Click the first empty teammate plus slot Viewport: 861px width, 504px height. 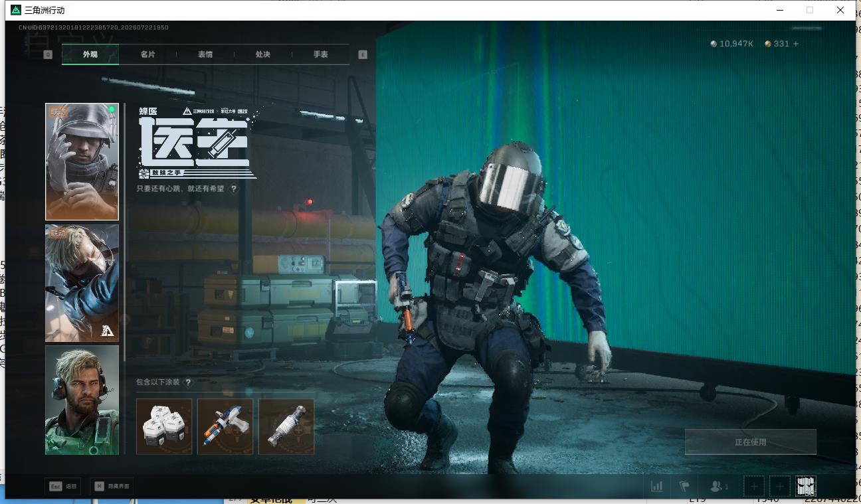[754, 487]
